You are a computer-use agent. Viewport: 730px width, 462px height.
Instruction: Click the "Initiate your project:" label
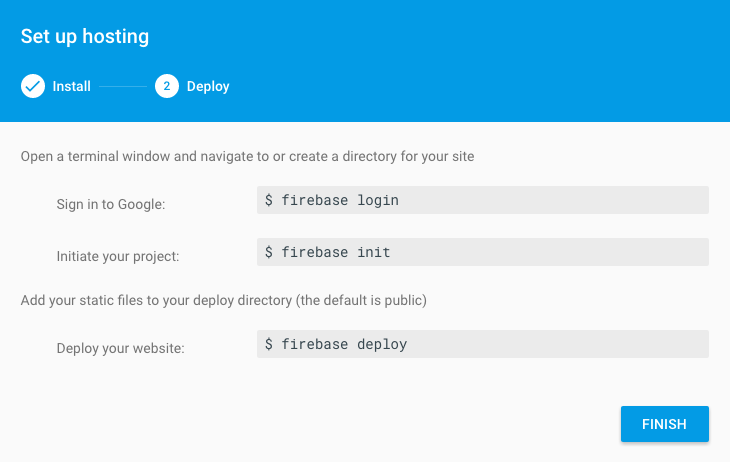pyautogui.click(x=118, y=256)
